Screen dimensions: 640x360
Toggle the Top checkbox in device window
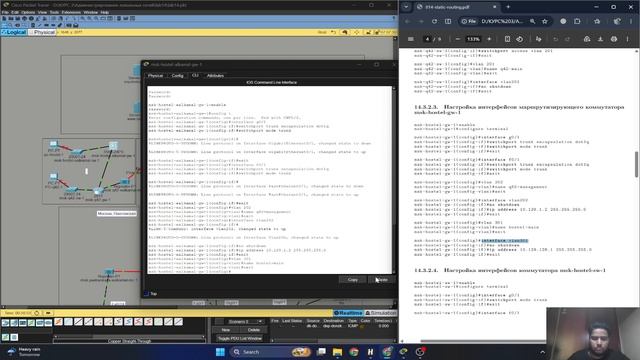tap(147, 293)
